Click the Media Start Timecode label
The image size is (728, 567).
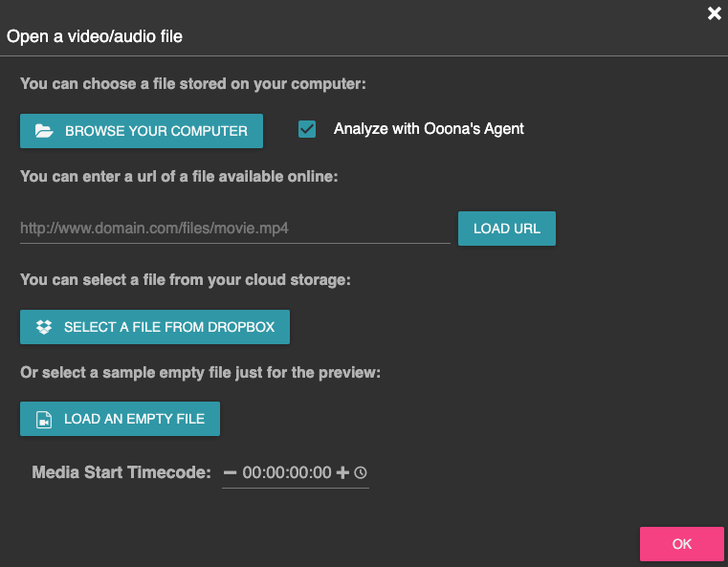click(x=121, y=472)
